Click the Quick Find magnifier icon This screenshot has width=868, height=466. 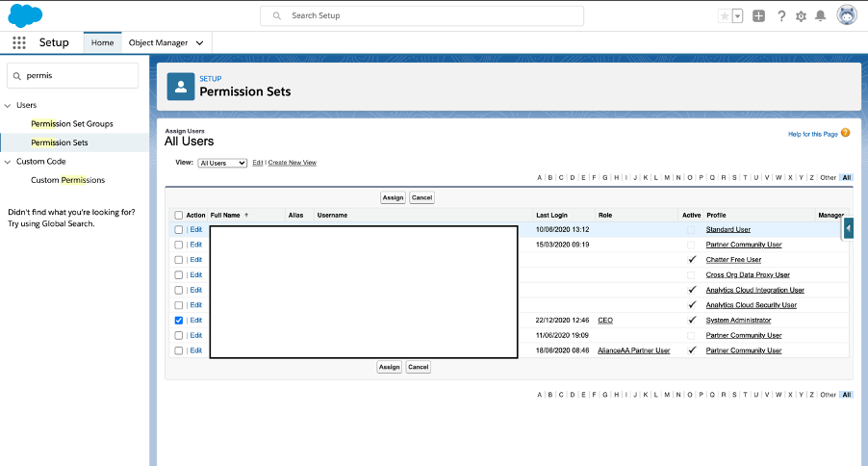(x=16, y=76)
